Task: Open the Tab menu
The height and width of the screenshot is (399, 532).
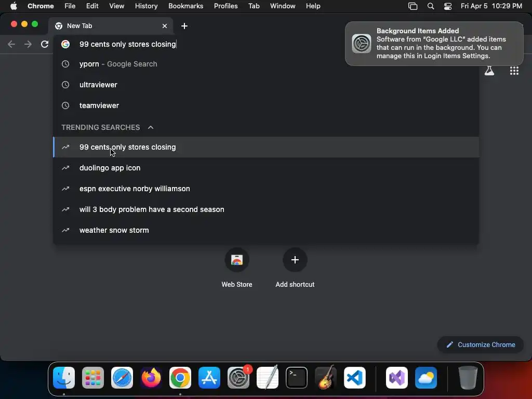Action: pos(254,6)
